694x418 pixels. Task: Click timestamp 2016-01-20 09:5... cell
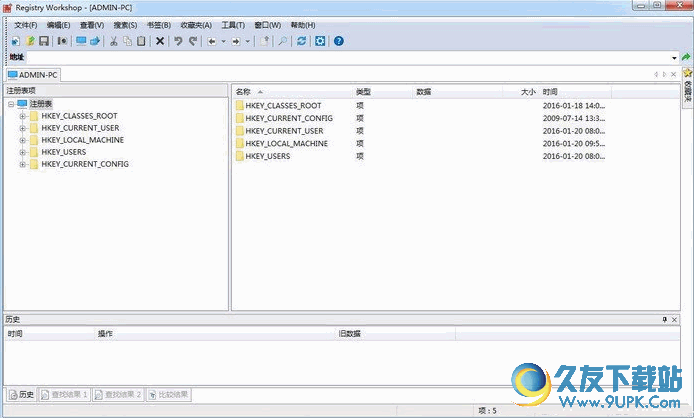(x=574, y=144)
